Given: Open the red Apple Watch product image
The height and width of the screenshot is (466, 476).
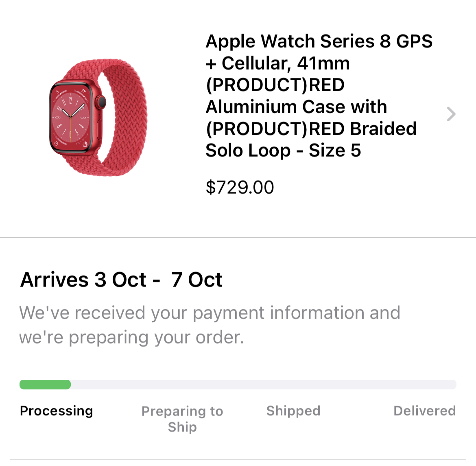Looking at the screenshot, I should coord(98,118).
